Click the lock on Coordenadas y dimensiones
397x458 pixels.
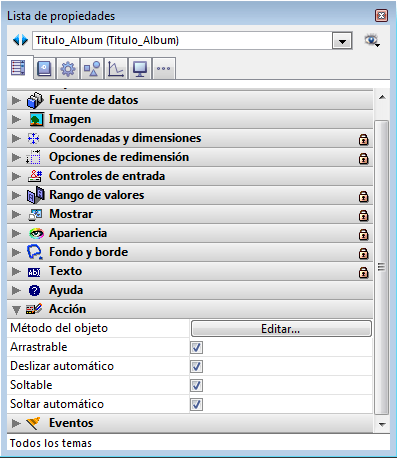[x=363, y=140]
